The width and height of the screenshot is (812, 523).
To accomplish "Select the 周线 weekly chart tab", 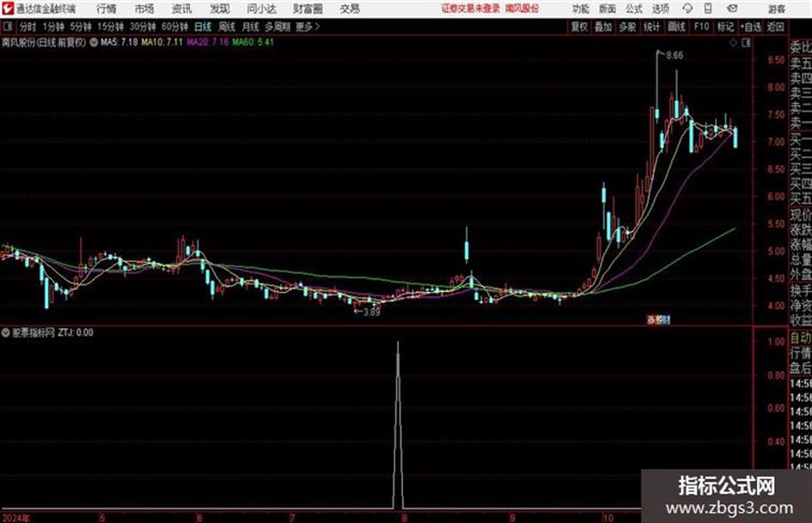I will [x=227, y=27].
